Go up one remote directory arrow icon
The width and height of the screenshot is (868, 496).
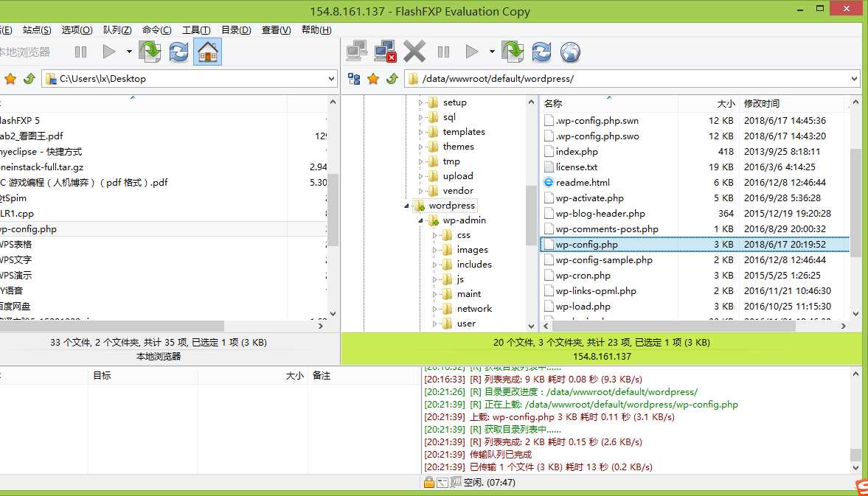[x=392, y=79]
